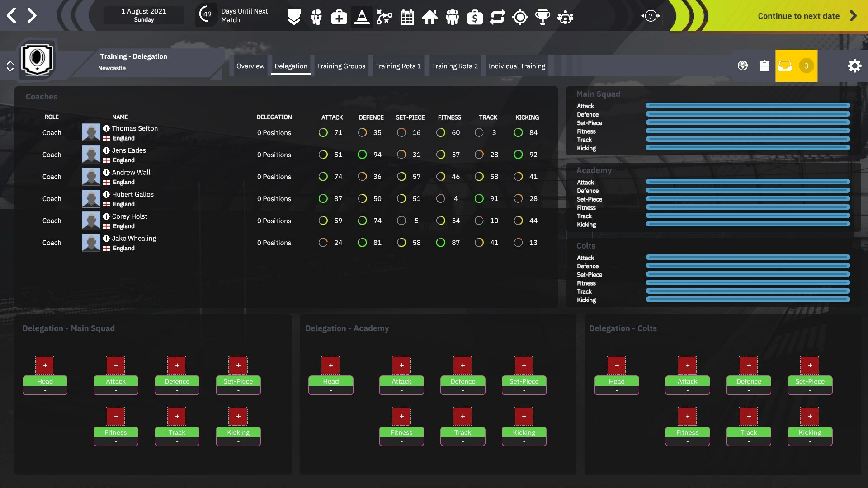
Task: Open the Medical Centre icon
Action: coord(339,17)
